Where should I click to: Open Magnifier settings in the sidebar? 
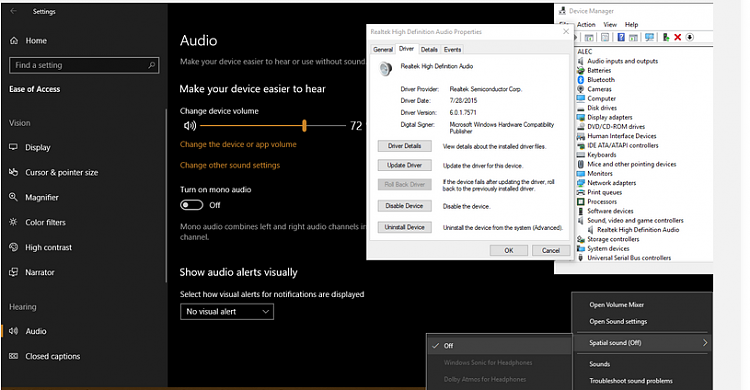click(33, 197)
